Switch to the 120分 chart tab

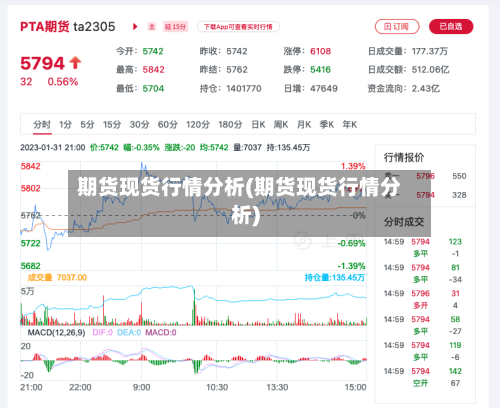(198, 125)
